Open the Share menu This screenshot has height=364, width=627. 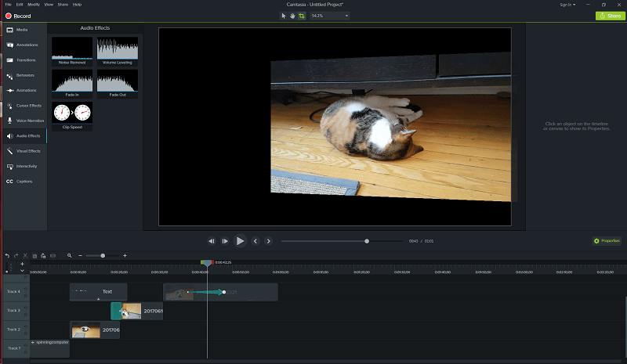63,5
